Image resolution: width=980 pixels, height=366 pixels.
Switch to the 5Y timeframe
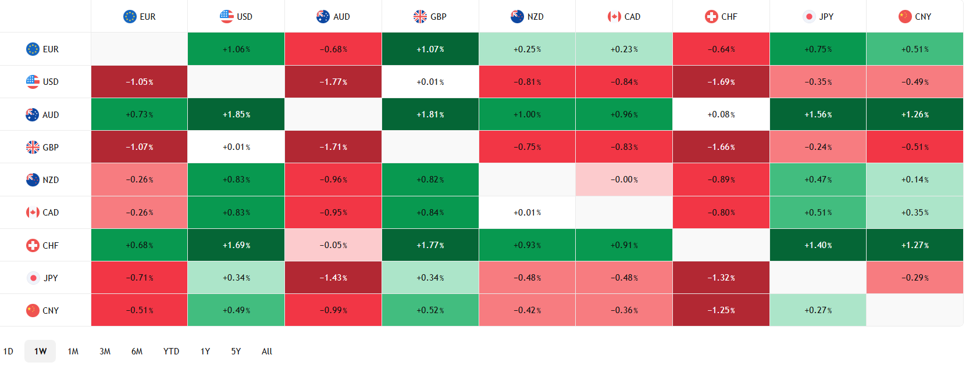[236, 351]
